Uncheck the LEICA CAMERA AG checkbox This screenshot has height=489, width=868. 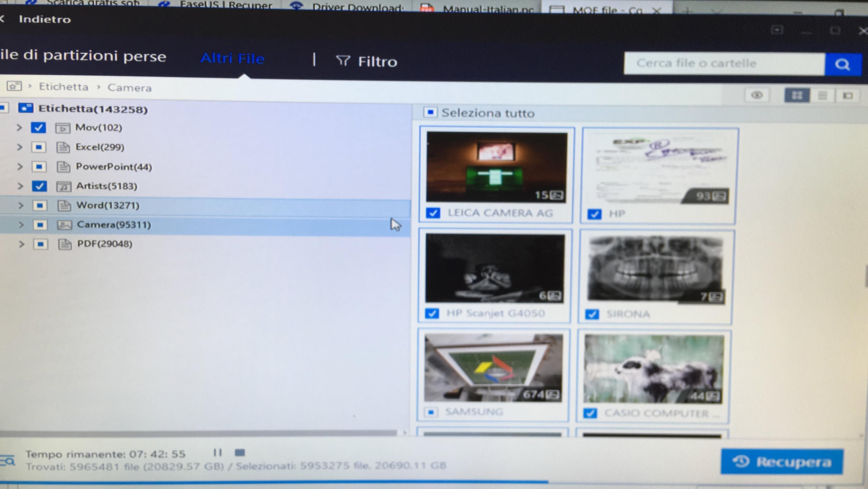pyautogui.click(x=433, y=213)
